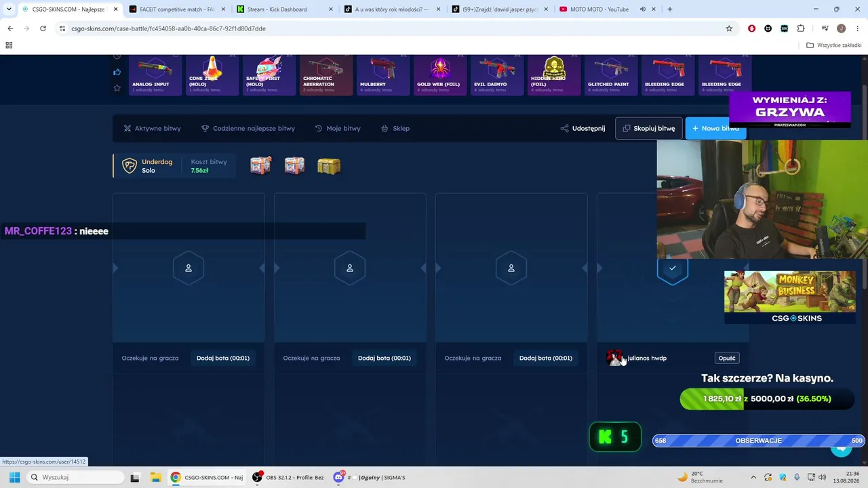The height and width of the screenshot is (488, 868).
Task: Switch to Moje bitwy tab
Action: coord(338,128)
